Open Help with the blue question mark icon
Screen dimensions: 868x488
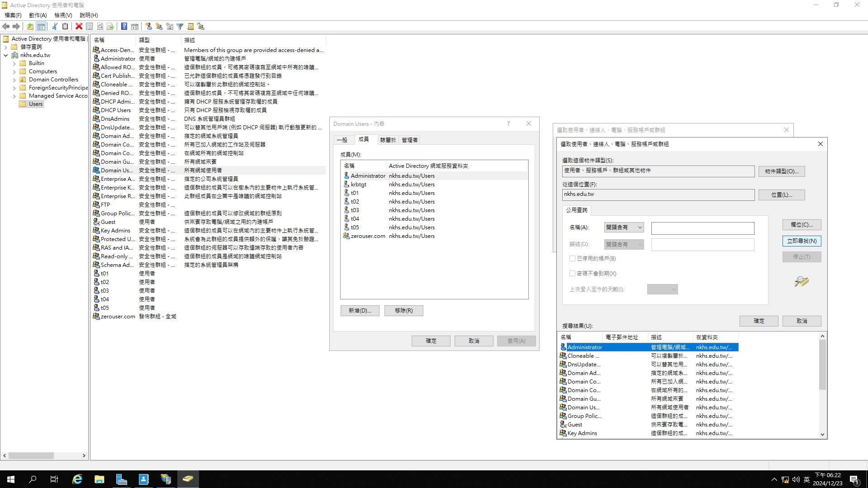(x=124, y=27)
